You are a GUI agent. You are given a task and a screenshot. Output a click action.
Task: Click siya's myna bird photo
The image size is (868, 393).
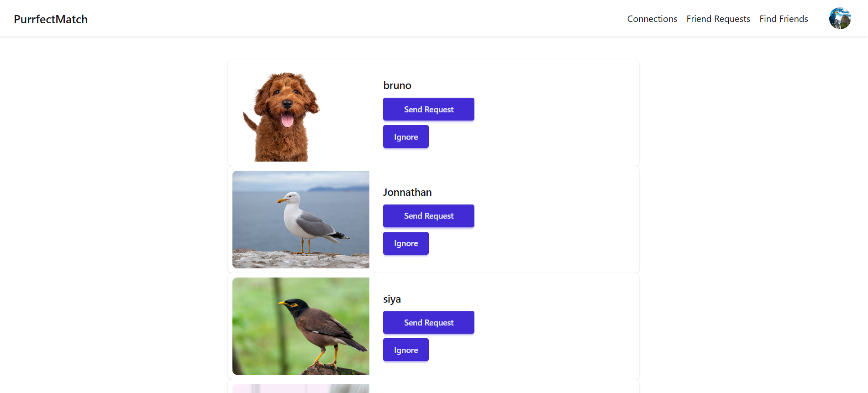coord(301,326)
